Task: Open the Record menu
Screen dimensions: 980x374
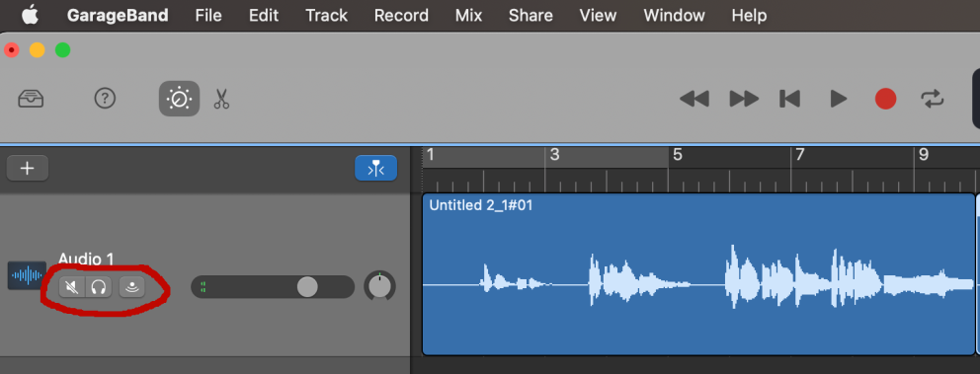Action: (401, 15)
